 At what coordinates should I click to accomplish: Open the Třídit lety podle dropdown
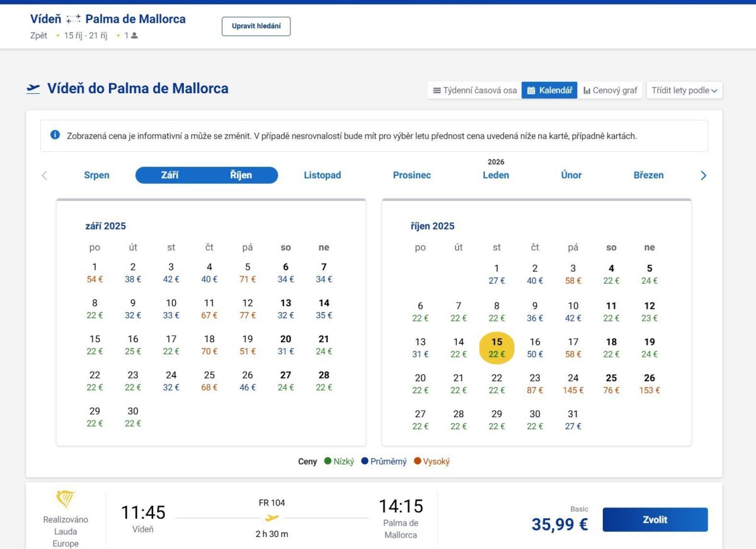click(x=684, y=90)
